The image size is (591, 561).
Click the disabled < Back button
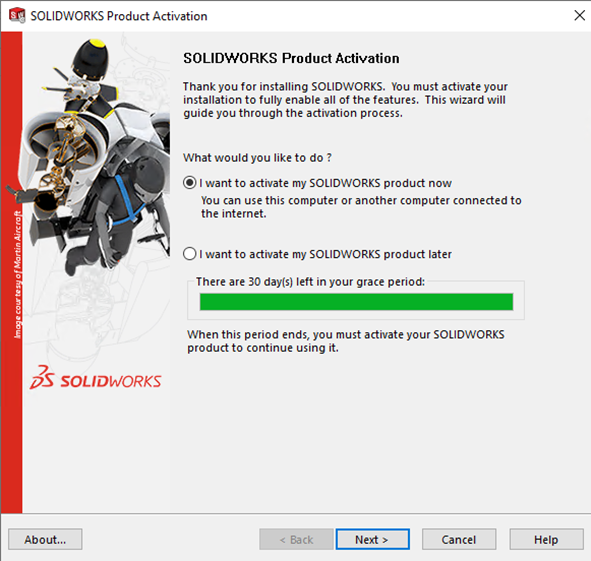pos(296,539)
